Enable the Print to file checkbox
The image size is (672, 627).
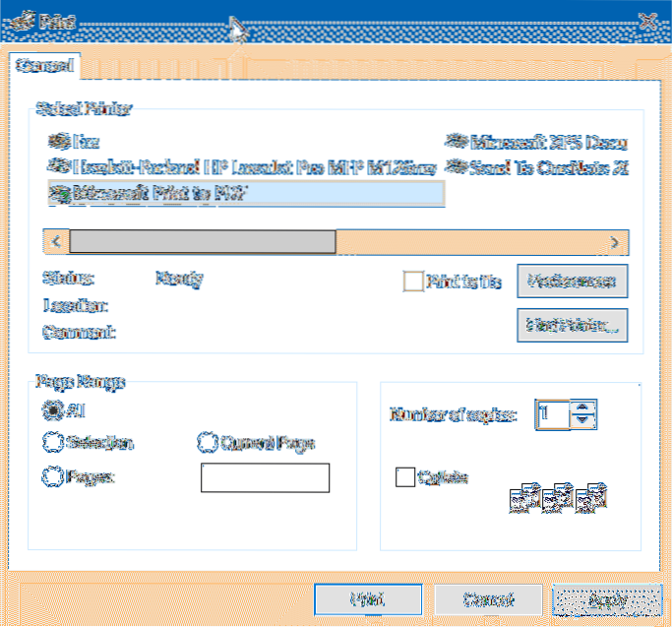point(413,282)
